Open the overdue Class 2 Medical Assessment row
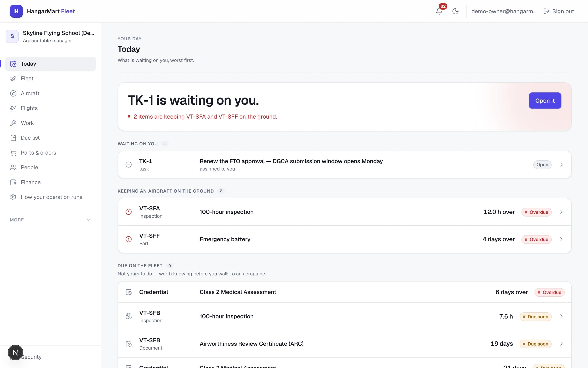The height and width of the screenshot is (368, 588). click(345, 292)
